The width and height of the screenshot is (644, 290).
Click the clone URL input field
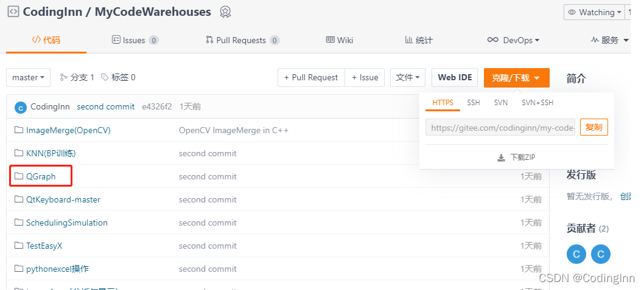click(500, 127)
